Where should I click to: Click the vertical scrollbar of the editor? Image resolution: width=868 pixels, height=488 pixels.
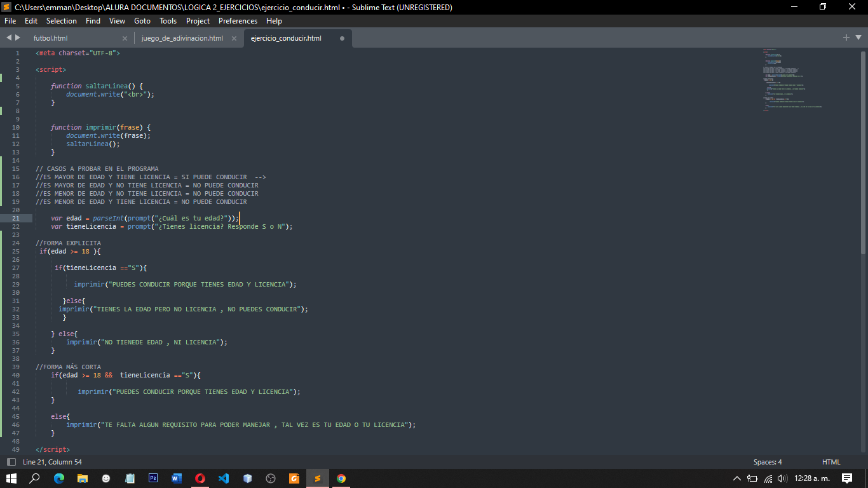point(864,152)
